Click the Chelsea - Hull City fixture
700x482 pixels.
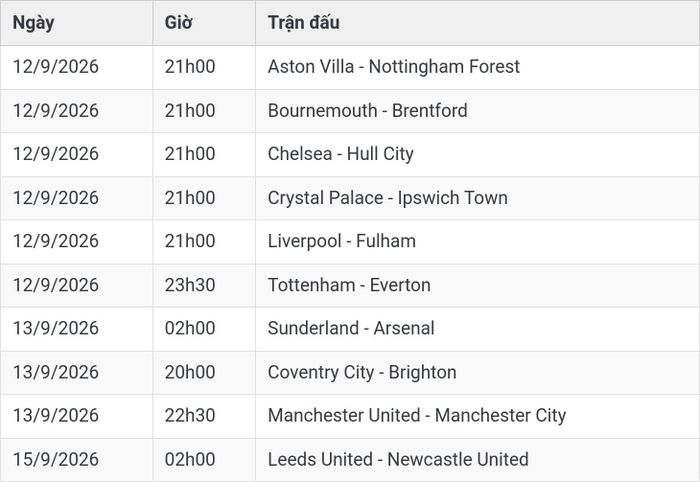[x=341, y=154]
